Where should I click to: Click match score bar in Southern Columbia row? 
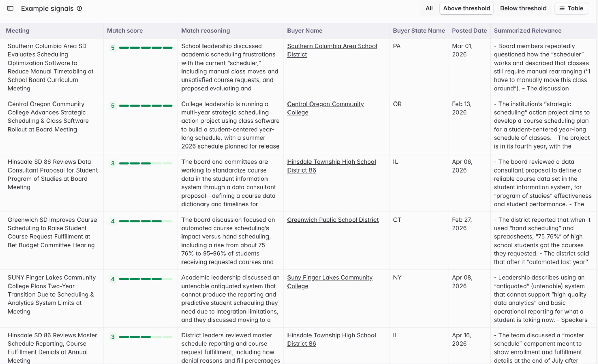(146, 48)
